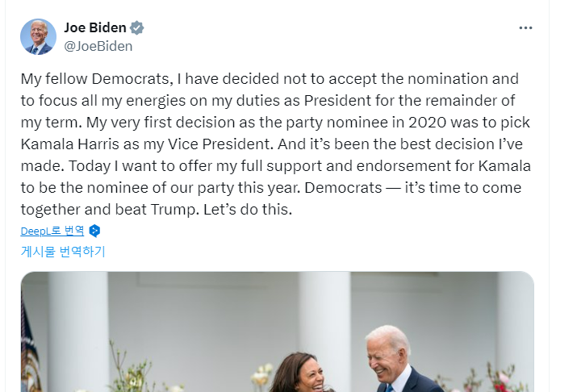This screenshot has height=392, width=577.
Task: Click the blue verified badge icon
Action: click(137, 27)
